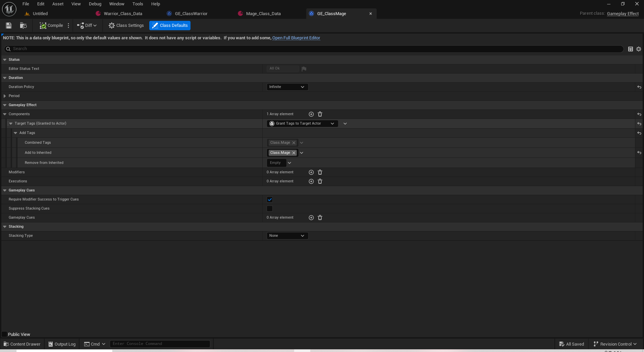Open the Duration Policy dropdown
This screenshot has width=644, height=352.
click(287, 87)
